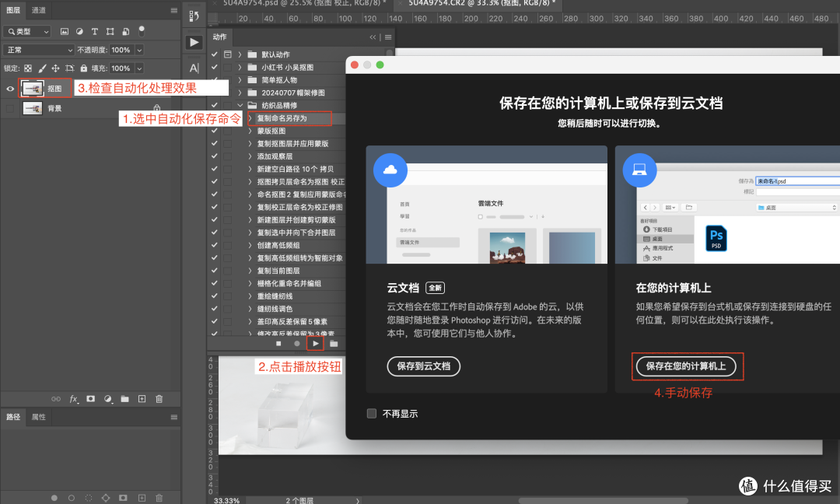Click the lock transparent pixels icon

click(x=28, y=68)
